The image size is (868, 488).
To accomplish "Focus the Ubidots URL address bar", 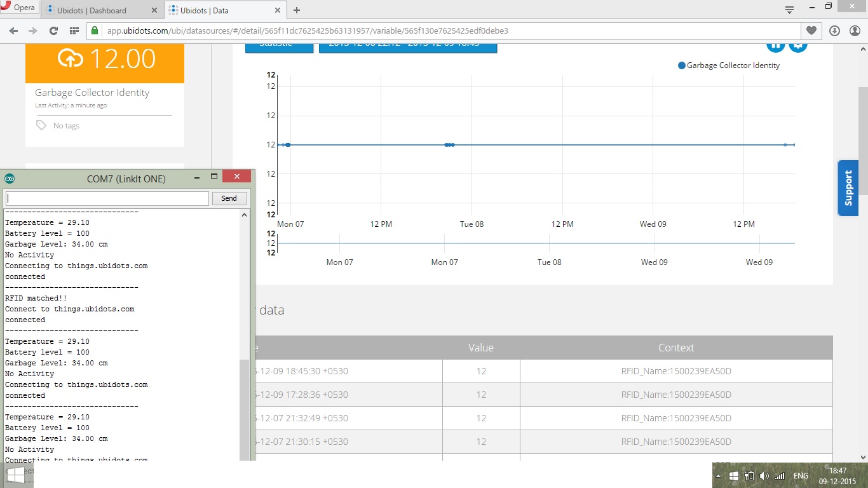I will tap(445, 30).
